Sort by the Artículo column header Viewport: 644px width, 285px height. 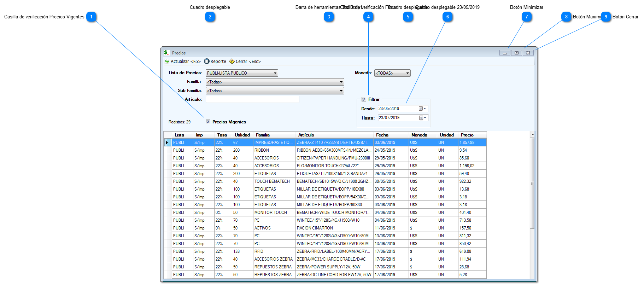(x=334, y=135)
